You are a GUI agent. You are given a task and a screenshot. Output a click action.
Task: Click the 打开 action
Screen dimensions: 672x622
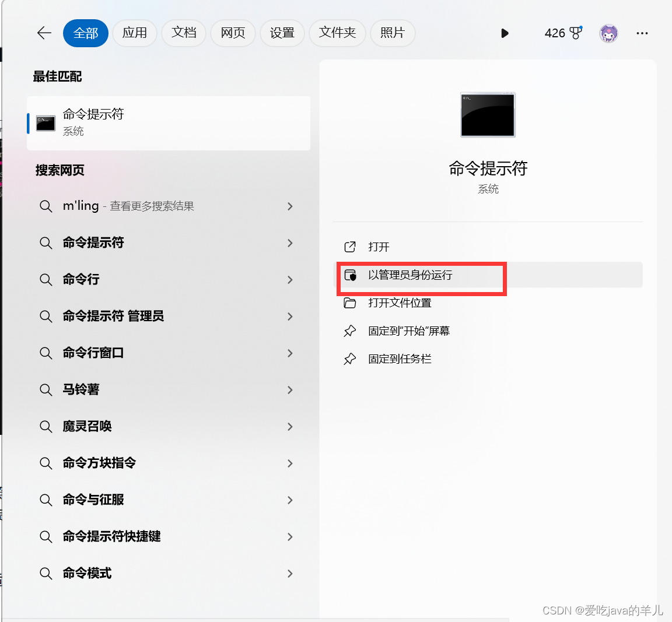[x=488, y=247]
